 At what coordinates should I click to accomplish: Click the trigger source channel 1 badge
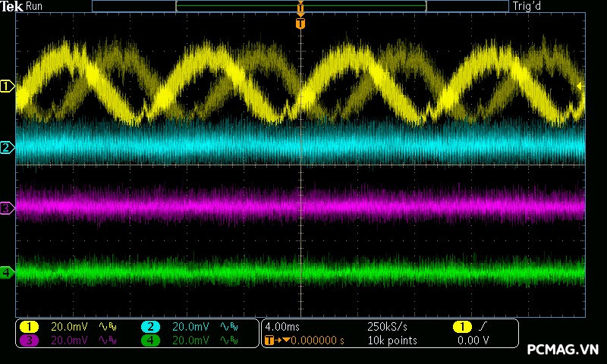pos(461,326)
